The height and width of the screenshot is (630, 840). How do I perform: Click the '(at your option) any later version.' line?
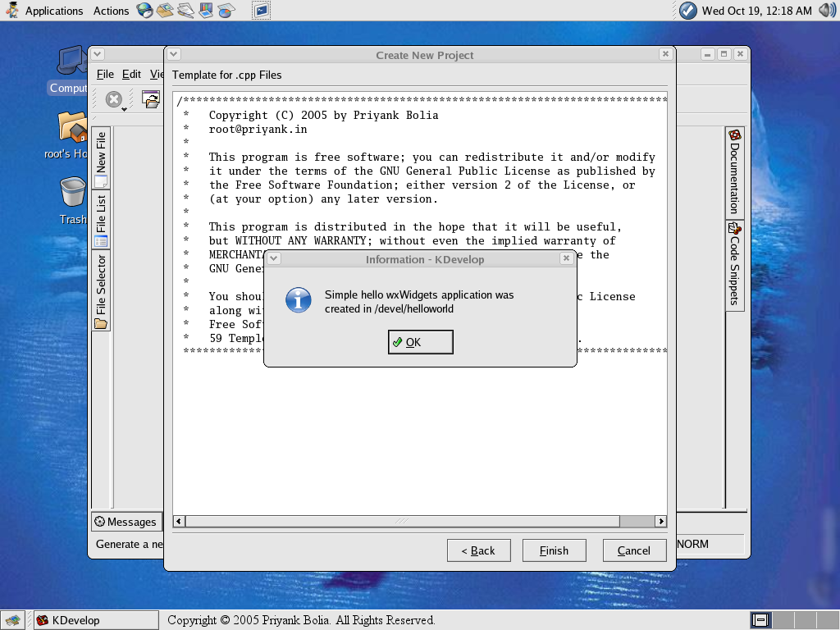tap(323, 199)
